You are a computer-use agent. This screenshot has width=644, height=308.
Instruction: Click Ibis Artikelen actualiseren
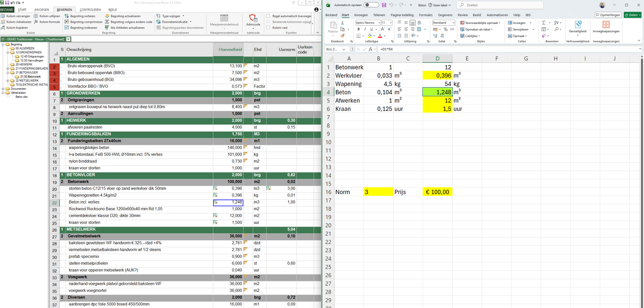[x=125, y=27]
